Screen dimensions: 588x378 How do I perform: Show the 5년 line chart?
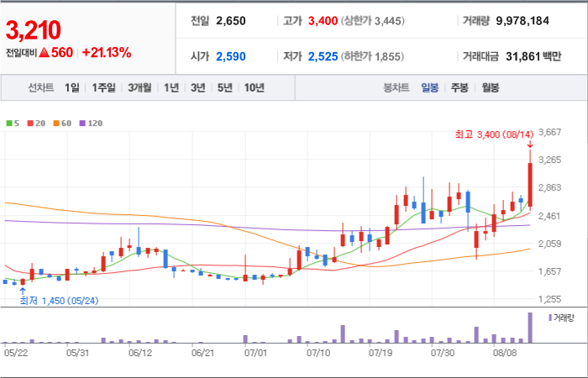(225, 87)
